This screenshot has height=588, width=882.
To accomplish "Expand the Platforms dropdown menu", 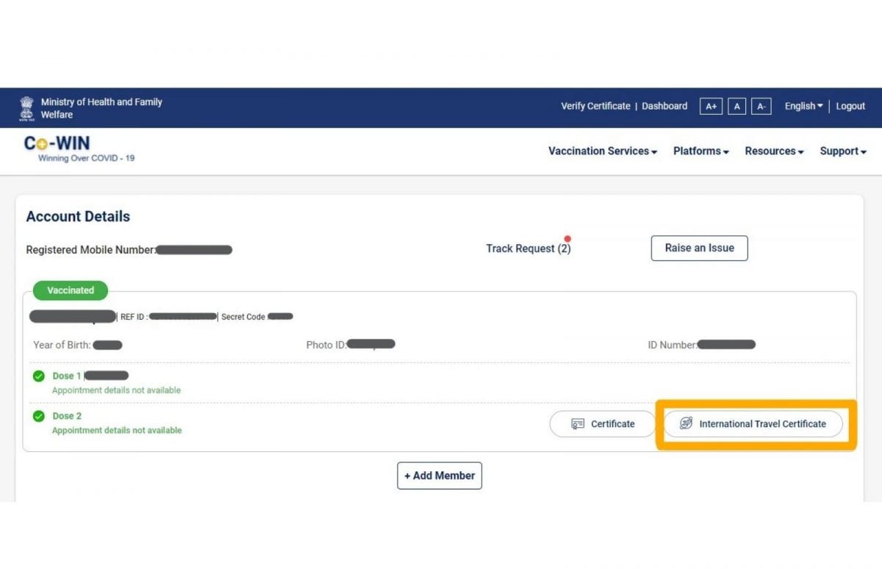I will tap(700, 151).
